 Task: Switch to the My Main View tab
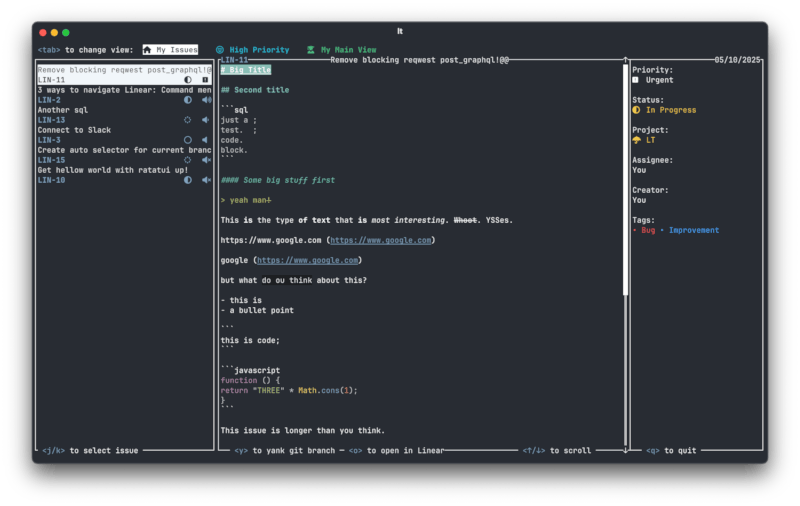[x=342, y=49]
